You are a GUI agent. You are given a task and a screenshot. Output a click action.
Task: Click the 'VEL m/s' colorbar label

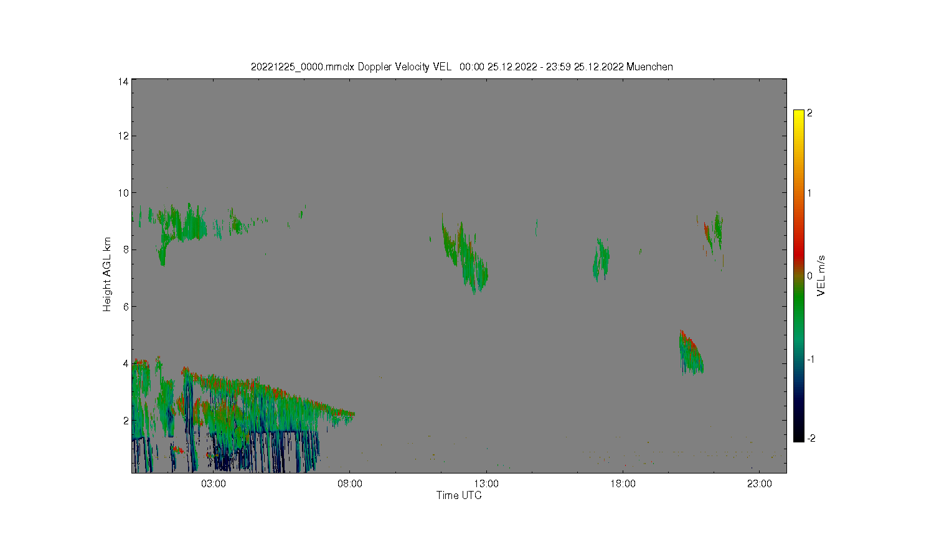(x=821, y=275)
